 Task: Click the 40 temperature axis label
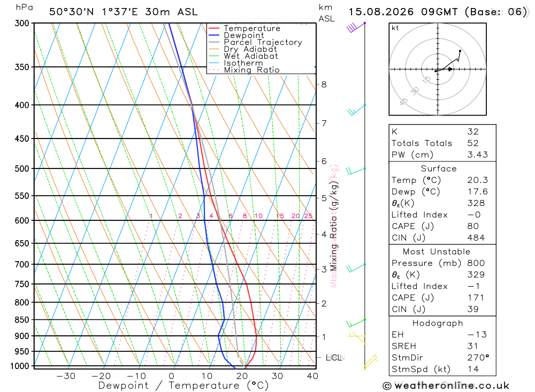pos(312,376)
